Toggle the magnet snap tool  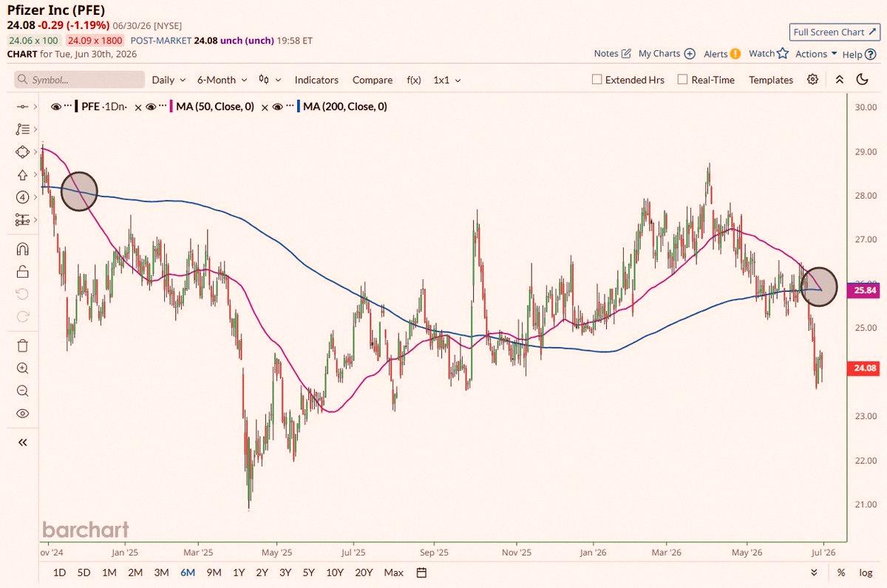22,249
